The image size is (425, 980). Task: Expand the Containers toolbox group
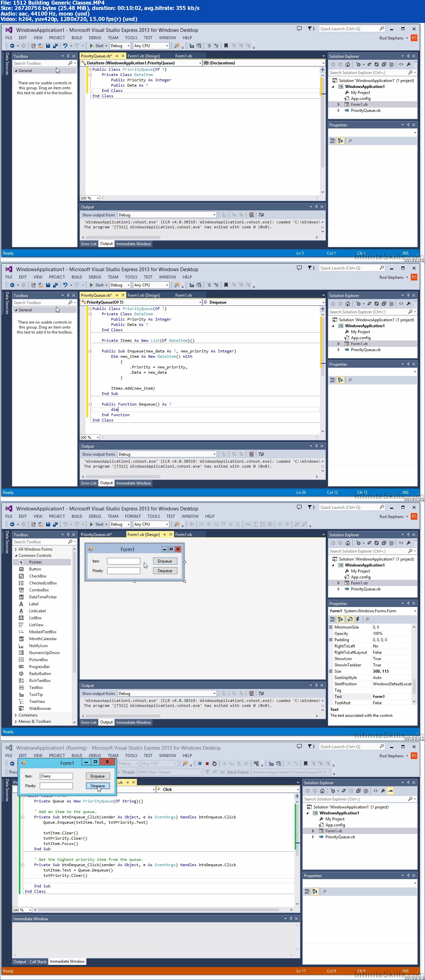pos(16,715)
